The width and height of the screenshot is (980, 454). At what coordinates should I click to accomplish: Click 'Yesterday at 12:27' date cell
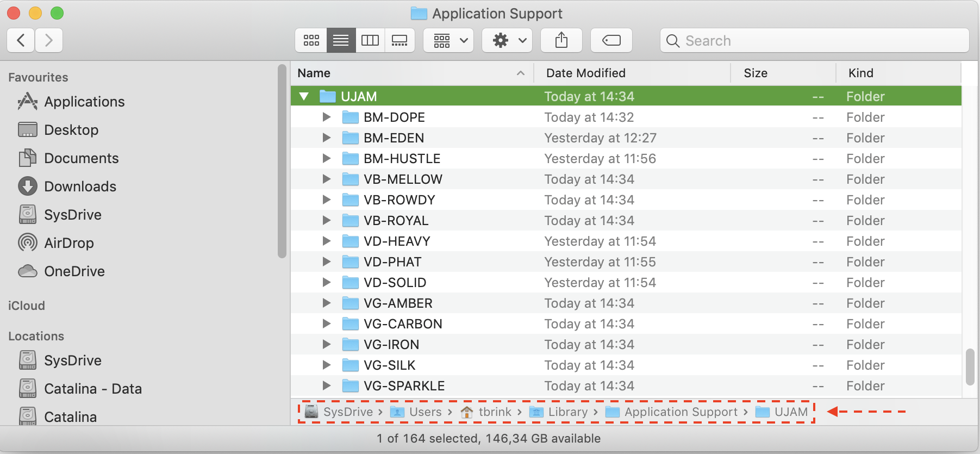(x=601, y=138)
